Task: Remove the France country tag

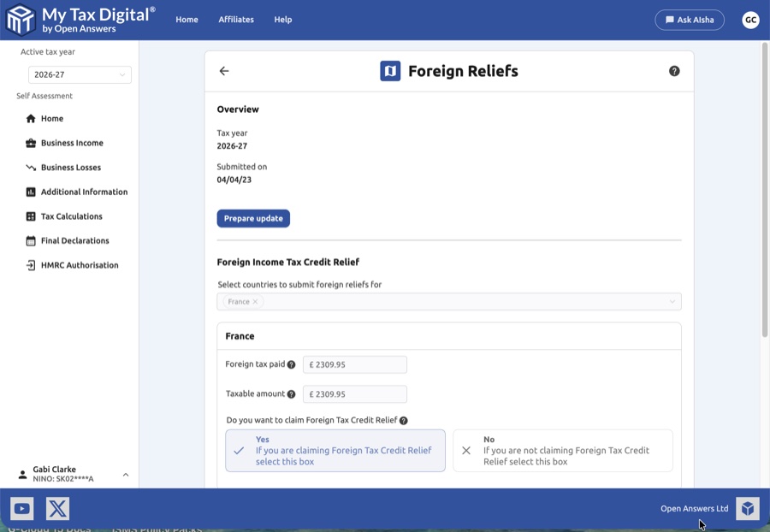Action: pos(255,302)
